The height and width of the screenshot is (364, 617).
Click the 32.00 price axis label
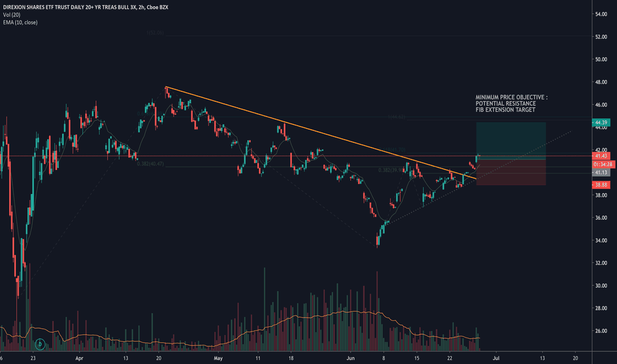click(601, 263)
